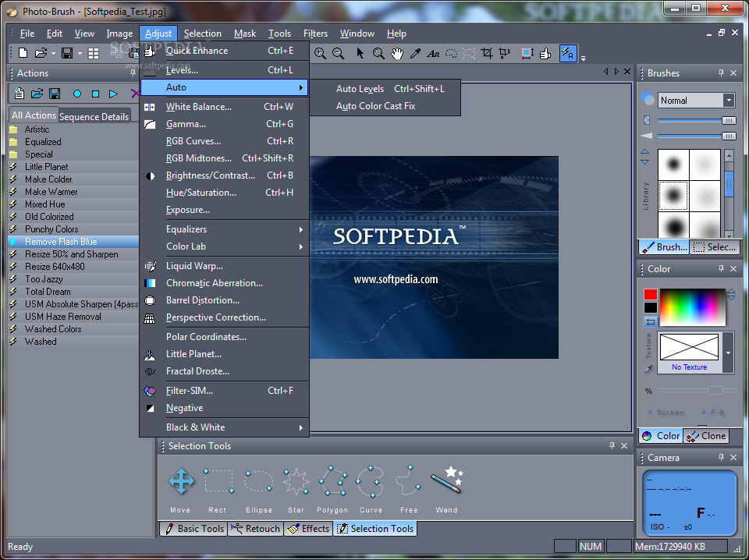
Task: Open the Open-file dropdown arrow
Action: click(x=53, y=53)
